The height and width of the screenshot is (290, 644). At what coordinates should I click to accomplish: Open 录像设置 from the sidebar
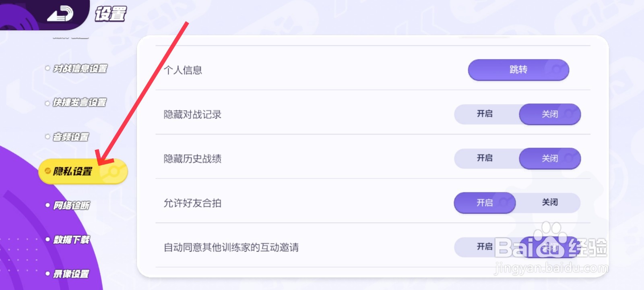[x=71, y=274]
